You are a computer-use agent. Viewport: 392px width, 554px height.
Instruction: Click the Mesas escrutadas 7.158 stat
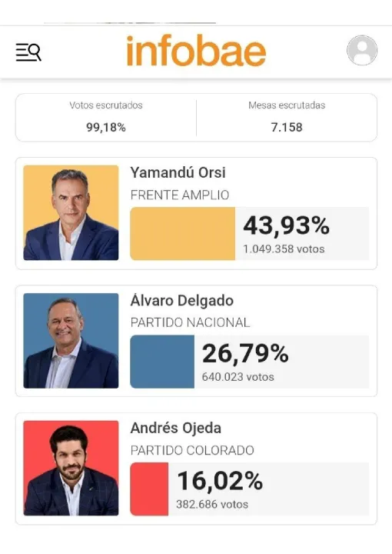pos(287,117)
